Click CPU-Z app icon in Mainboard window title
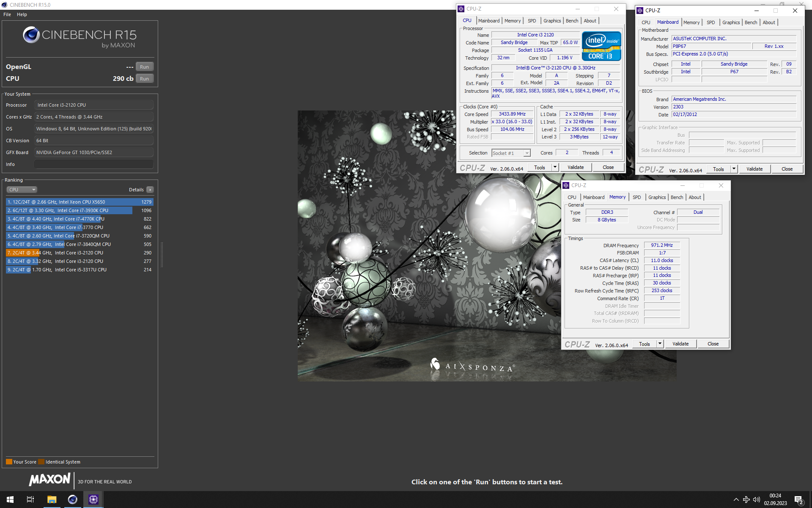 pos(640,11)
